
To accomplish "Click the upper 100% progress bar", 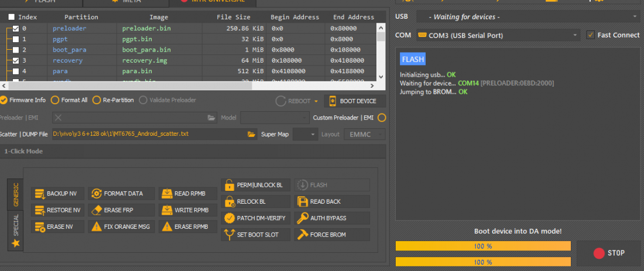I will pyautogui.click(x=483, y=246).
